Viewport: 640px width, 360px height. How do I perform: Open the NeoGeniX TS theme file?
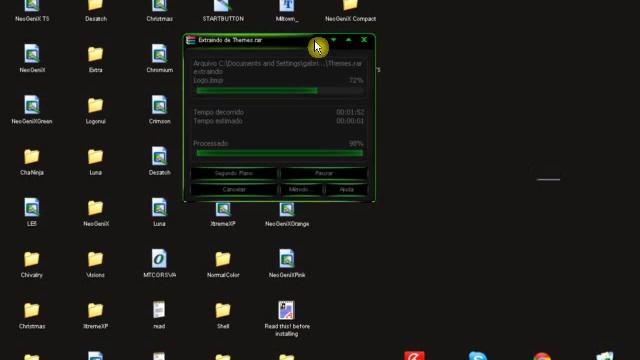32,6
